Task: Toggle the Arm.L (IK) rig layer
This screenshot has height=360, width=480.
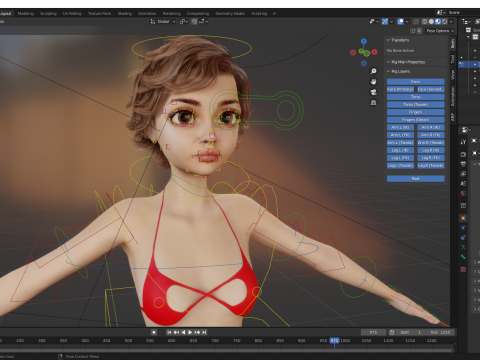Action: tap(400, 127)
